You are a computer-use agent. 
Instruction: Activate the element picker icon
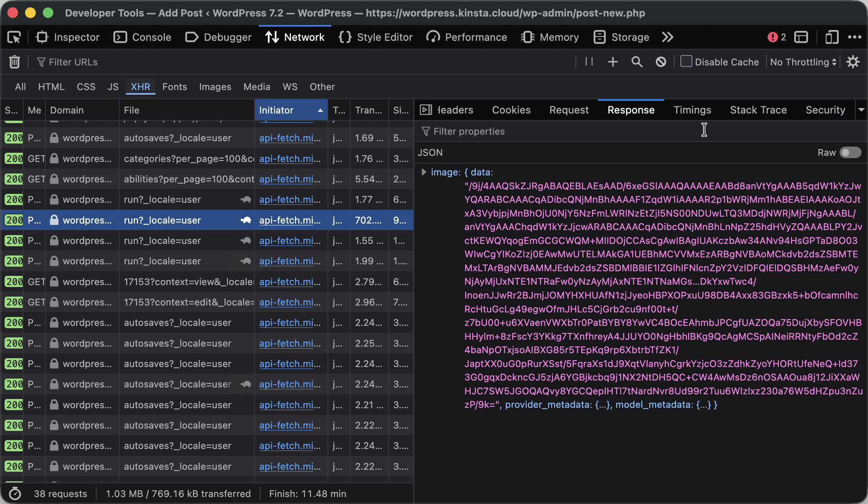tap(14, 37)
